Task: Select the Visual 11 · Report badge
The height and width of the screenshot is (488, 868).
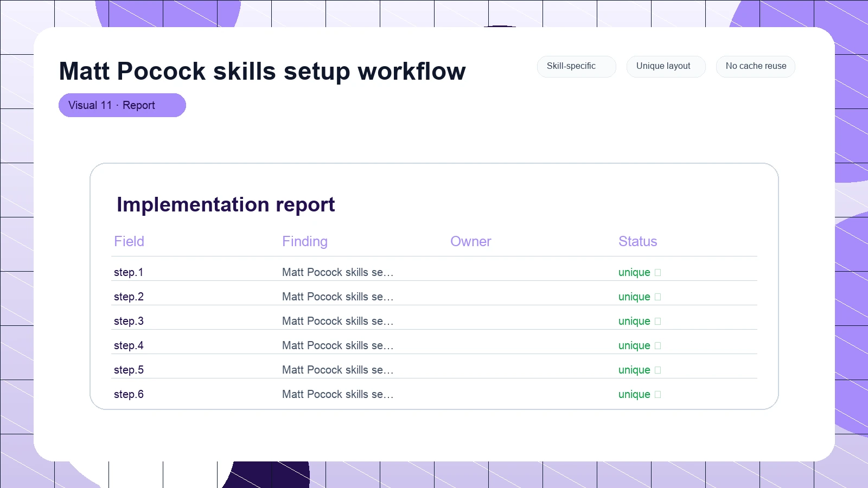Action: point(122,105)
